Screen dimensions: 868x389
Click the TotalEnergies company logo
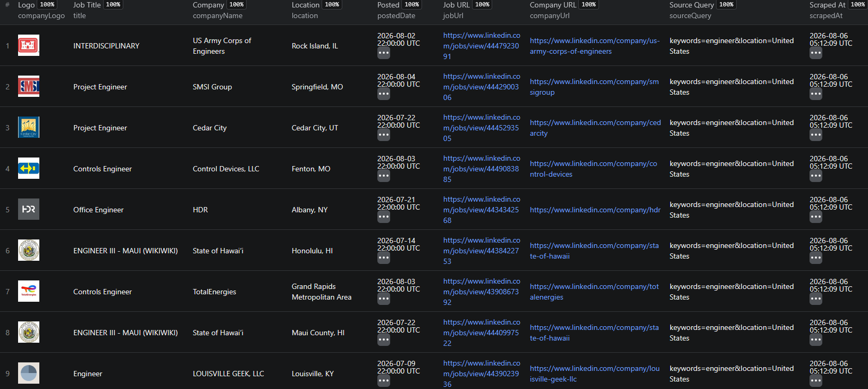29,291
